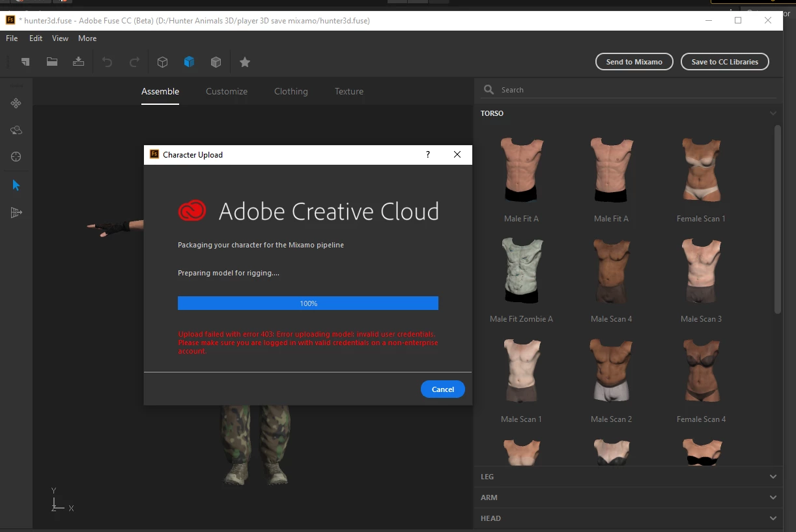
Task: Select the gray textured cube view icon
Action: [216, 62]
